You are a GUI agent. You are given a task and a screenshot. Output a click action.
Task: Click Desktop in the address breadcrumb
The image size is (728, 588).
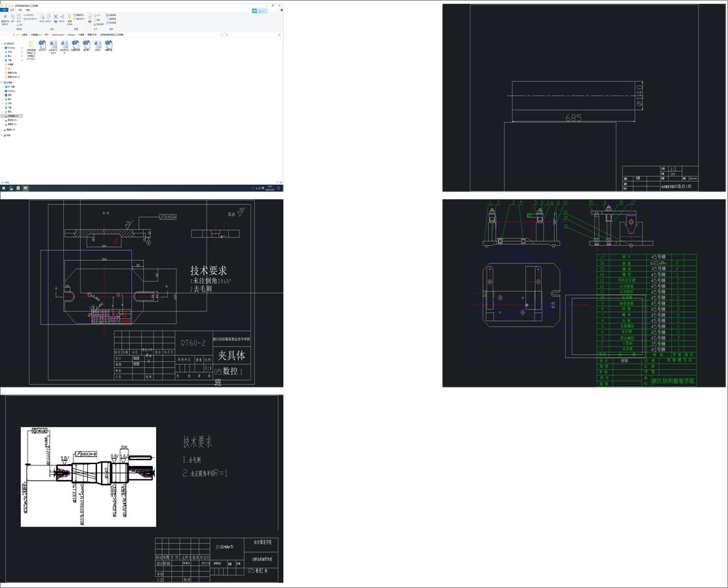tap(71, 34)
